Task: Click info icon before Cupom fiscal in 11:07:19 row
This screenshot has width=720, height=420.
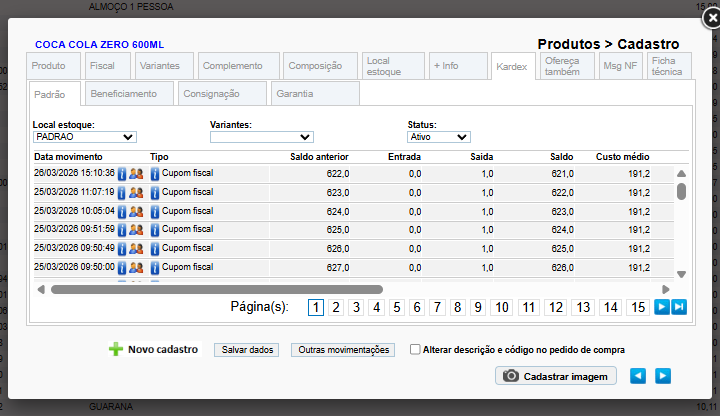Action: (155, 193)
